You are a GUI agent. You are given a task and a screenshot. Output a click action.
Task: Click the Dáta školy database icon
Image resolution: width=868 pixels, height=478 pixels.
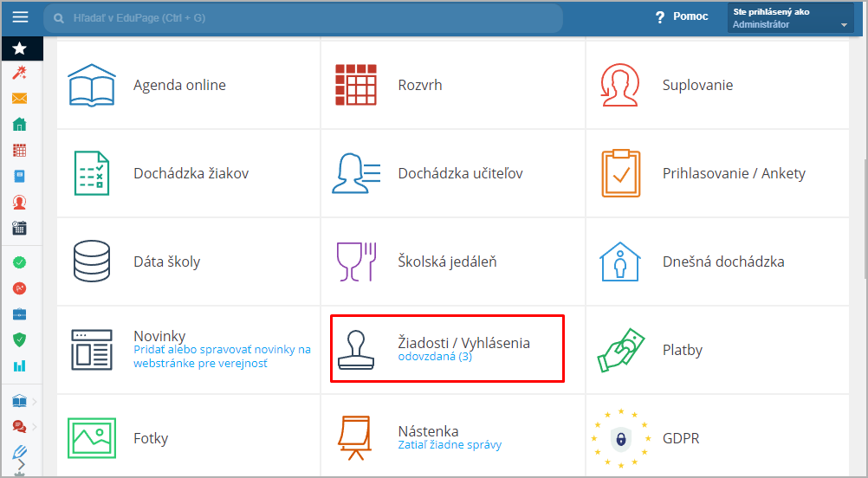[x=92, y=262]
